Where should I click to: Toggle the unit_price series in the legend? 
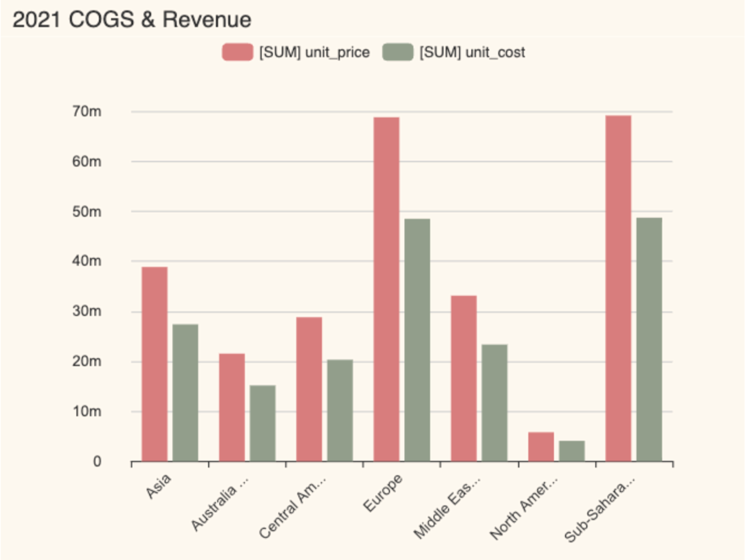[x=314, y=52]
